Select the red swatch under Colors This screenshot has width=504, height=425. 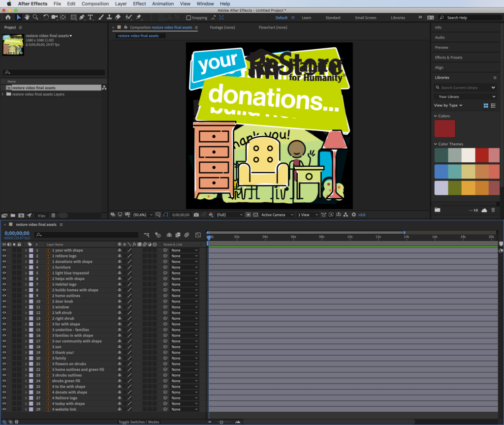[444, 128]
